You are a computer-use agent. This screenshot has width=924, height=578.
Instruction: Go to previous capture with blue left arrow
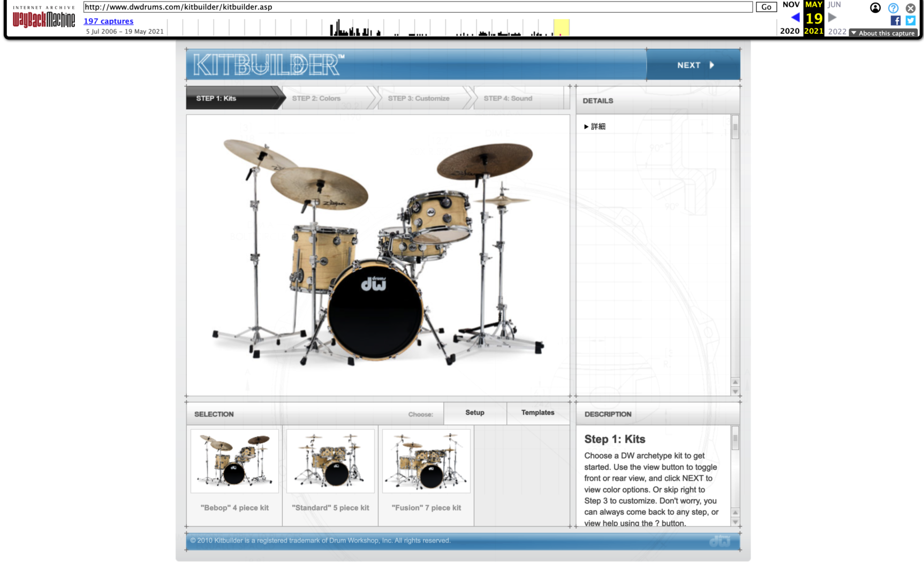(x=795, y=18)
